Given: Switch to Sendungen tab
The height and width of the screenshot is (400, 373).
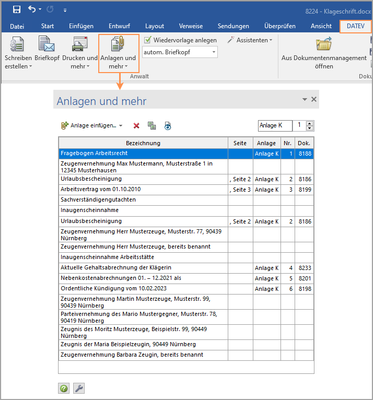Looking at the screenshot, I should 233,26.
